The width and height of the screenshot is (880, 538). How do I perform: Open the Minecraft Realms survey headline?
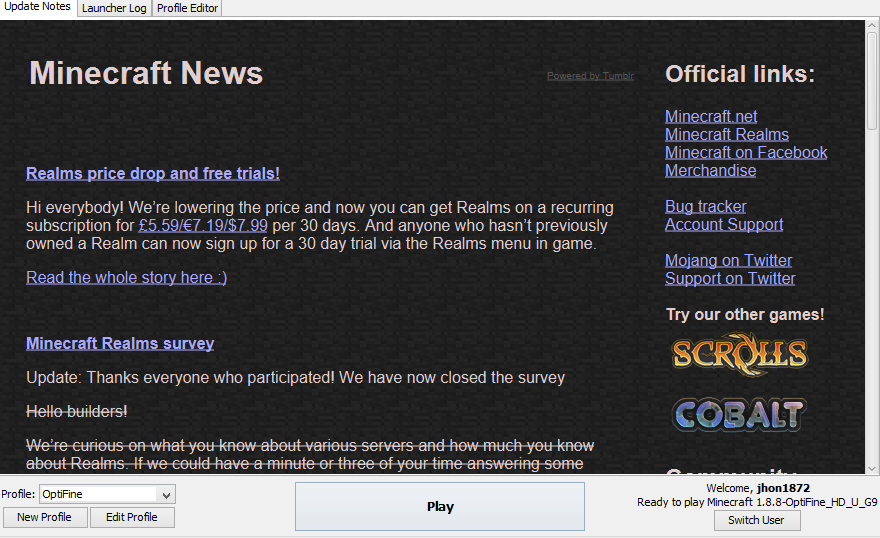[120, 343]
